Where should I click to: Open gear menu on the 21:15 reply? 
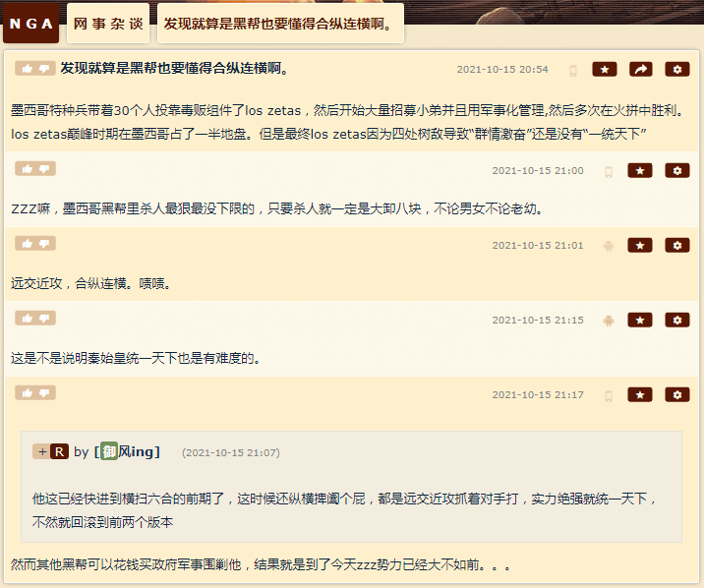tap(677, 320)
